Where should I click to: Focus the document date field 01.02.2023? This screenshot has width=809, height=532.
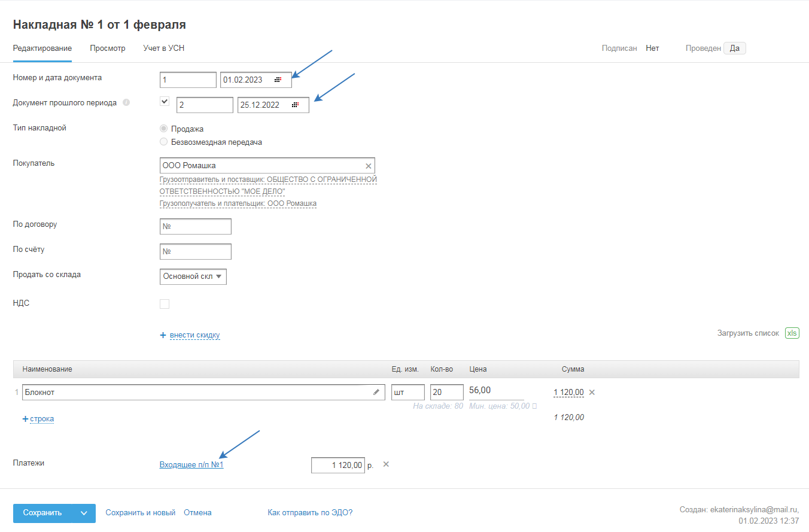pos(256,80)
